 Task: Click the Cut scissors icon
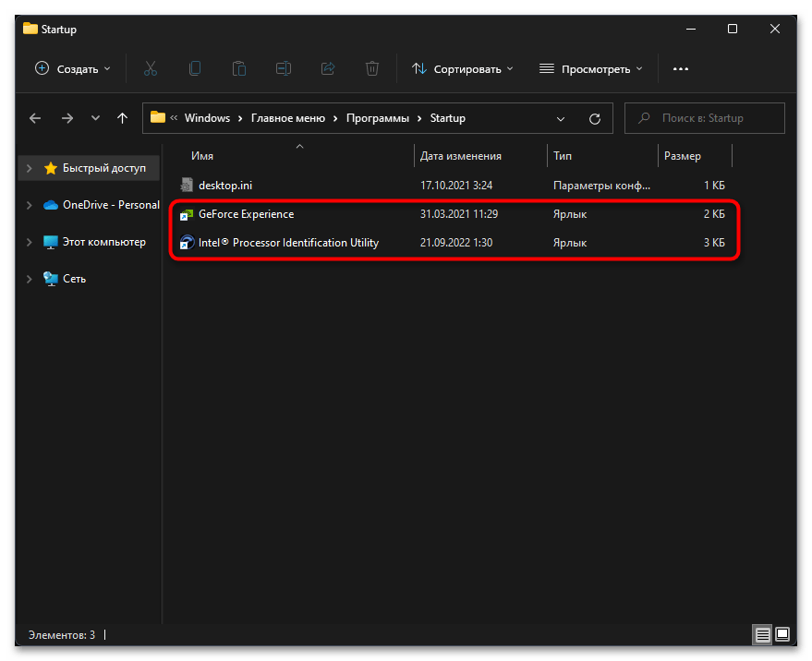coord(151,68)
